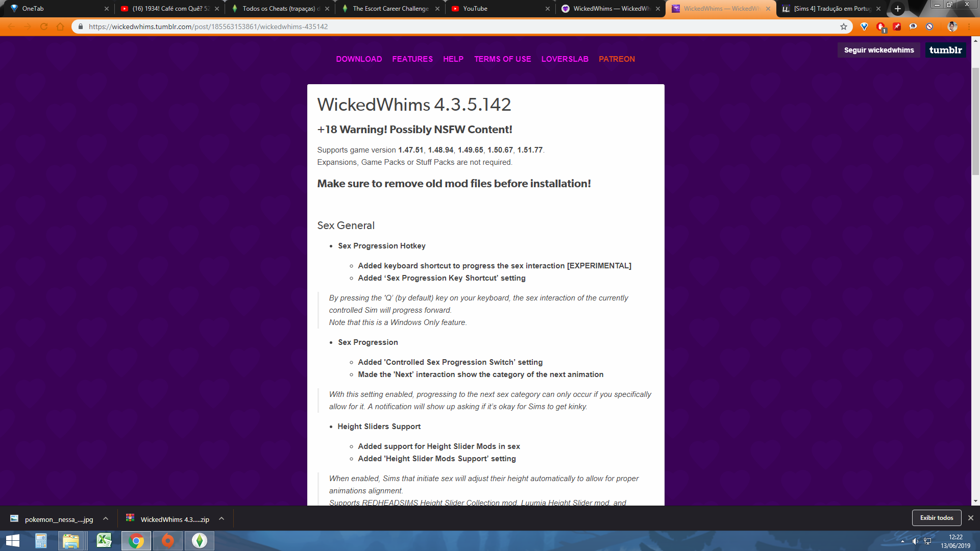Image resolution: width=980 pixels, height=551 pixels.
Task: Open the speech-bubble extension icon
Action: [913, 27]
